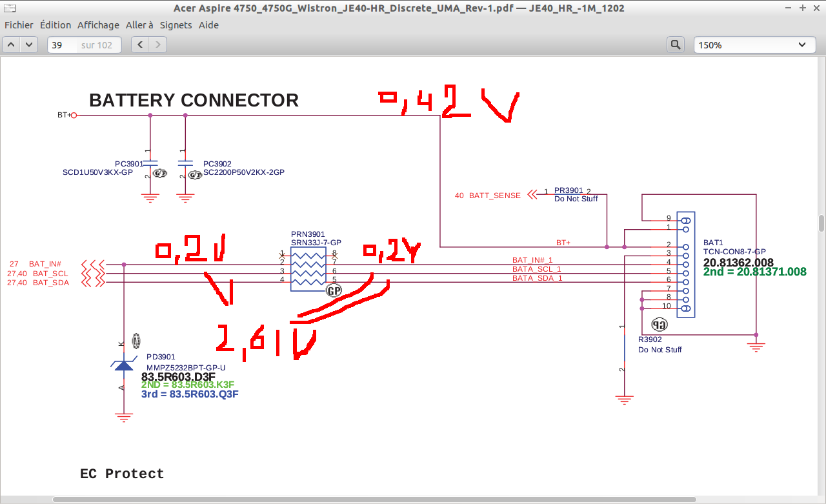Click the green 2ND = 83.5R603.K3F text
Viewport: 826px width, 504px height.
[x=188, y=385]
